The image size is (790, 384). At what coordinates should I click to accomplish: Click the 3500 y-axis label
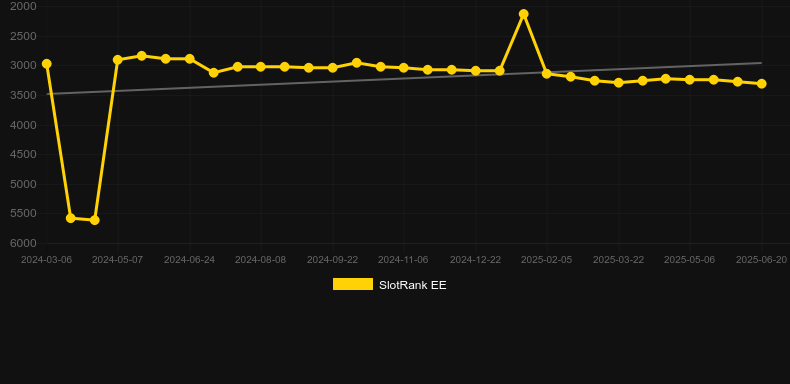23,95
